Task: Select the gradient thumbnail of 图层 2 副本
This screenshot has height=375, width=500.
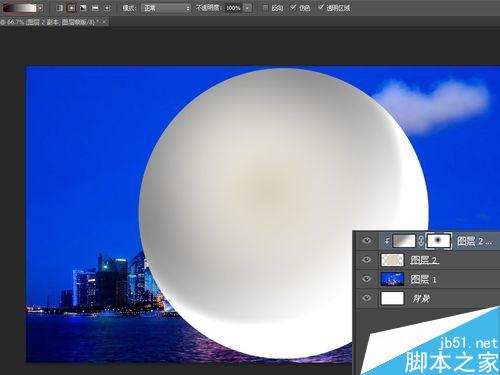Action: tap(404, 240)
